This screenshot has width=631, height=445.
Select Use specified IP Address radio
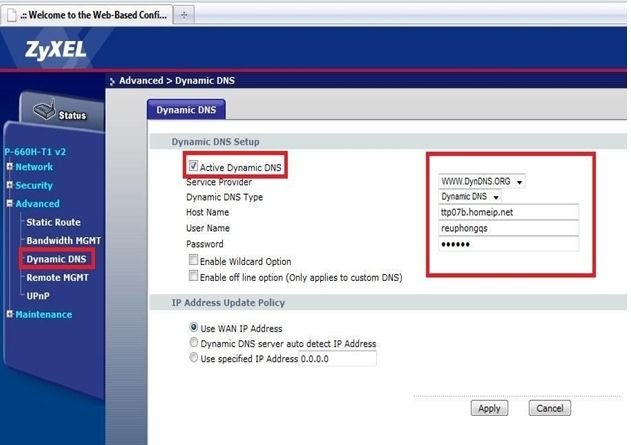194,357
